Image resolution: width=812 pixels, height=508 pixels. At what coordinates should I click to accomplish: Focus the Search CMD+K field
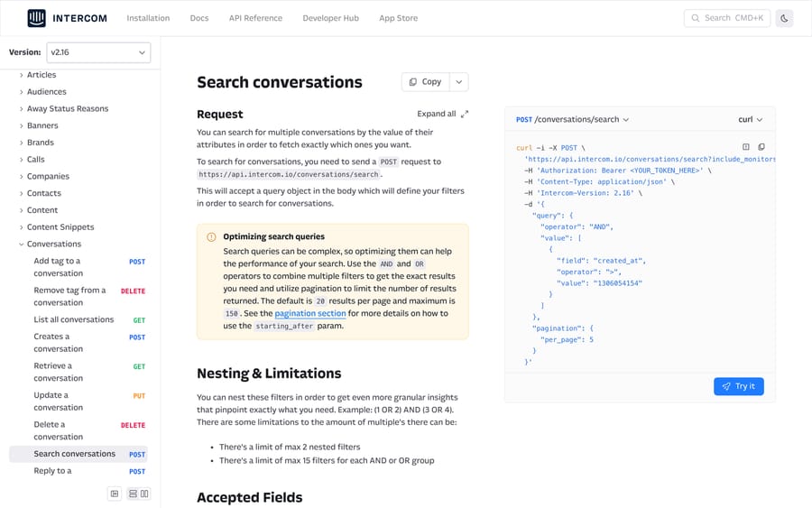(727, 18)
